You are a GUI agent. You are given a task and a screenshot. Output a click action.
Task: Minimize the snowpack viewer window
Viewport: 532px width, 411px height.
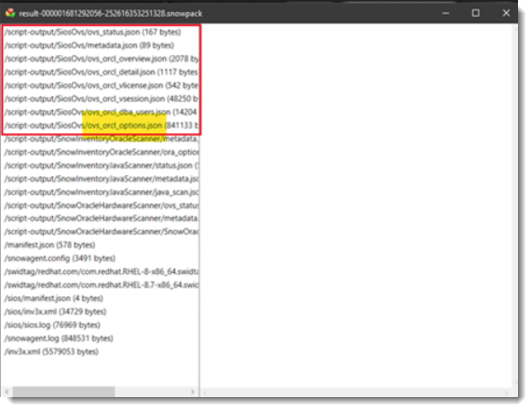(446, 13)
